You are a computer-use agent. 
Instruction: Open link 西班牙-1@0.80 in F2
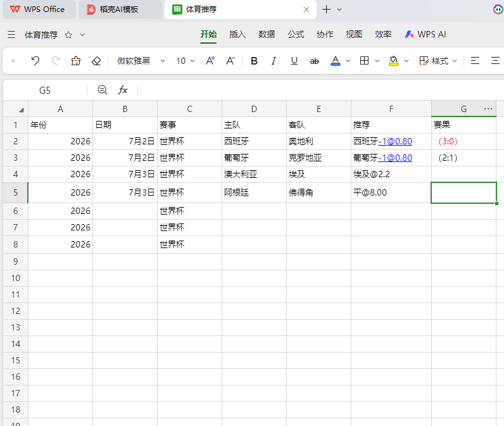click(395, 141)
